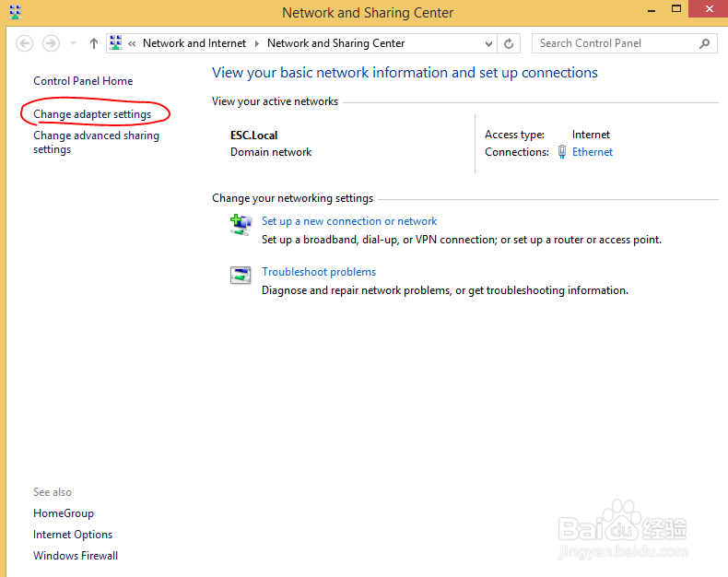Screen dimensions: 728x577
Task: Close the Network and Sharing Center window
Action: pyautogui.click(x=709, y=9)
